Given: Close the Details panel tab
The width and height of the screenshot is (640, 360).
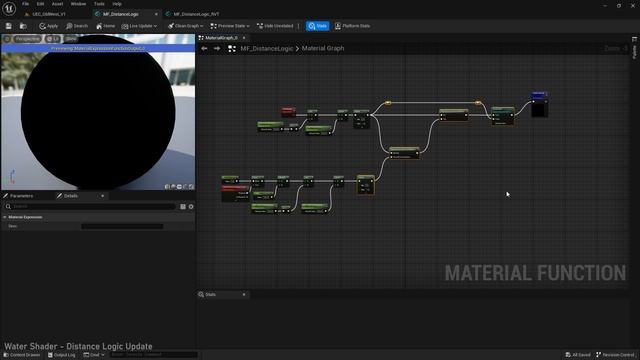Looking at the screenshot, I should (x=102, y=196).
